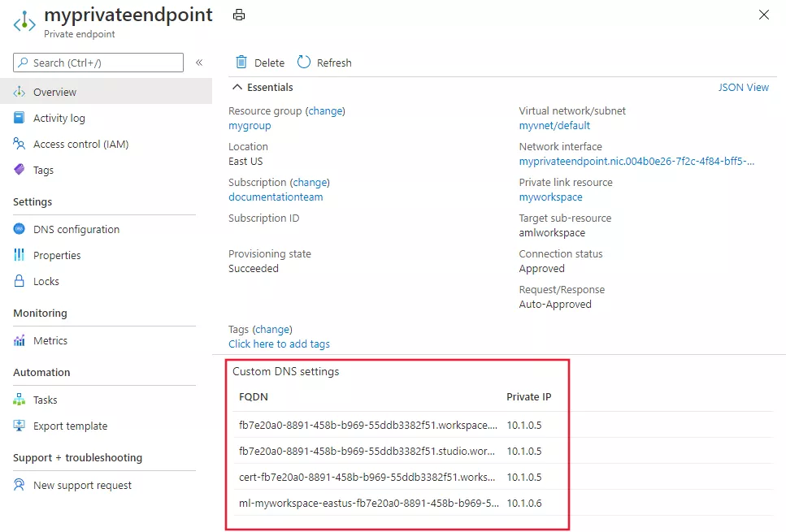786x532 pixels.
Task: Select Access control (IAM) in sidebar
Action: 81,144
